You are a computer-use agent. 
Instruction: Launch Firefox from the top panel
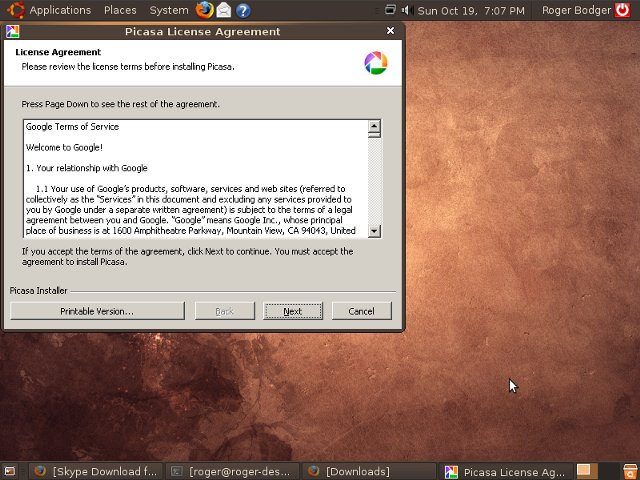(204, 10)
